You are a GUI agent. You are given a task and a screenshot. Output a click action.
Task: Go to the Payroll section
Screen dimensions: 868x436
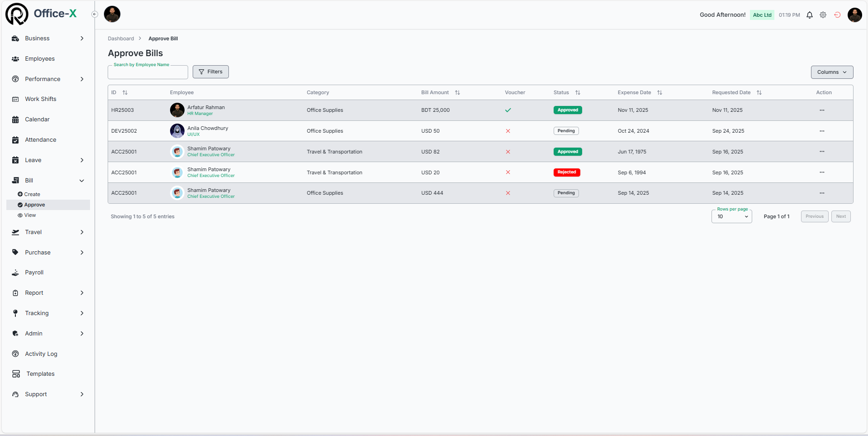pos(34,272)
